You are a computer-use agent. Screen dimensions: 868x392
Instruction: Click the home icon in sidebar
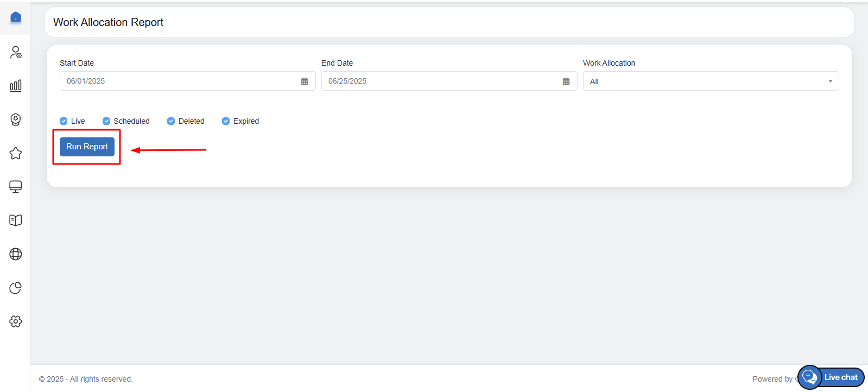pos(16,18)
